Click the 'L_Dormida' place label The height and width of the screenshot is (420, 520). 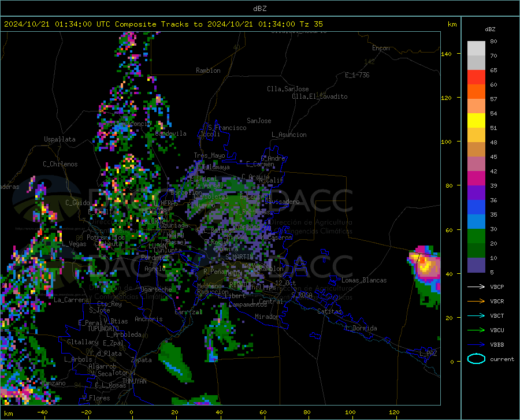tap(361, 328)
